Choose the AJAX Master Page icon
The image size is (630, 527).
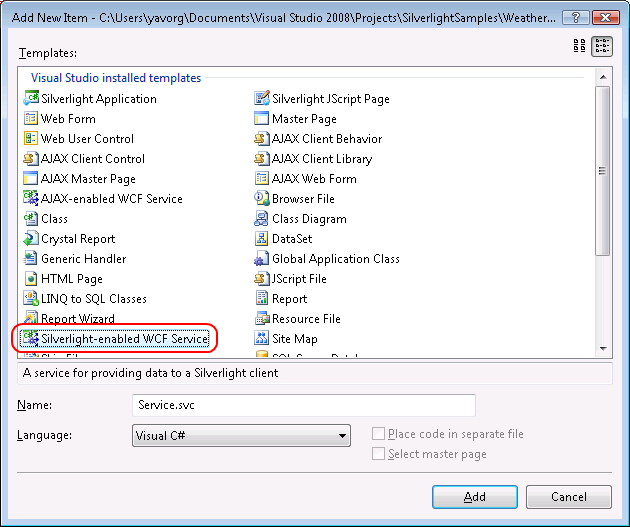31,178
